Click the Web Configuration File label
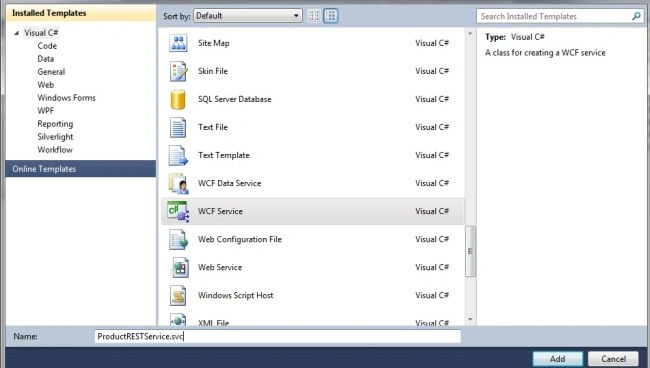This screenshot has width=650, height=368. tap(240, 240)
